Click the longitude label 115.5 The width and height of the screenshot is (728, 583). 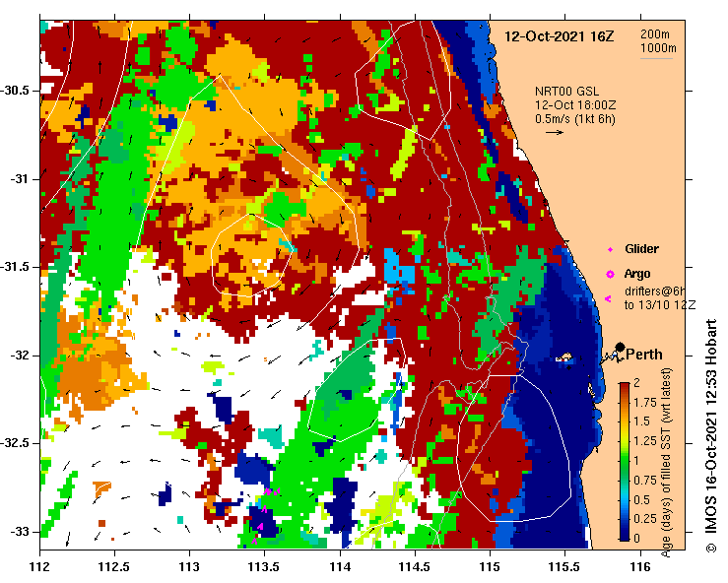(x=564, y=567)
